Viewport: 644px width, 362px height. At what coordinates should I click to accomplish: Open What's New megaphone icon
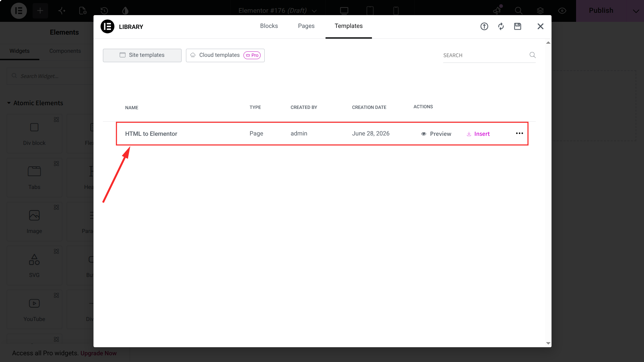[497, 11]
